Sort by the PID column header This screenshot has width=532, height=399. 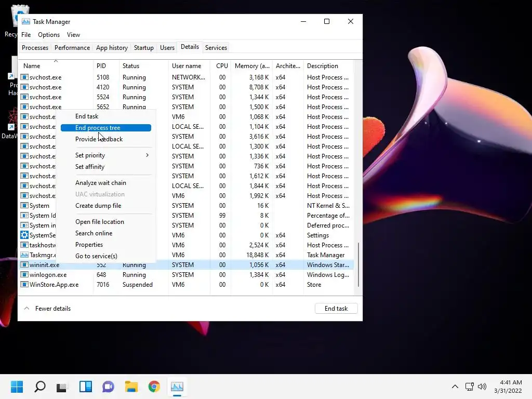[106, 66]
